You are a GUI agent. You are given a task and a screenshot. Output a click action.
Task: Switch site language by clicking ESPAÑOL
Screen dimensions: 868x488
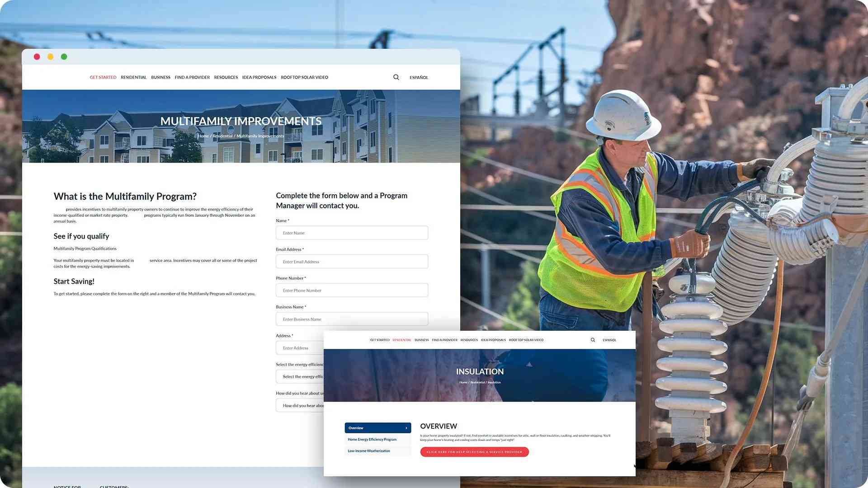tap(418, 77)
